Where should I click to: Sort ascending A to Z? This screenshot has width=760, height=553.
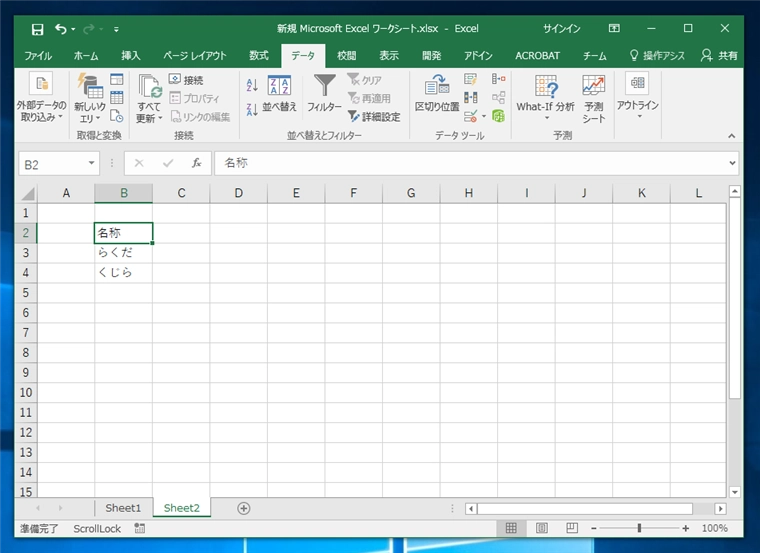click(x=252, y=85)
